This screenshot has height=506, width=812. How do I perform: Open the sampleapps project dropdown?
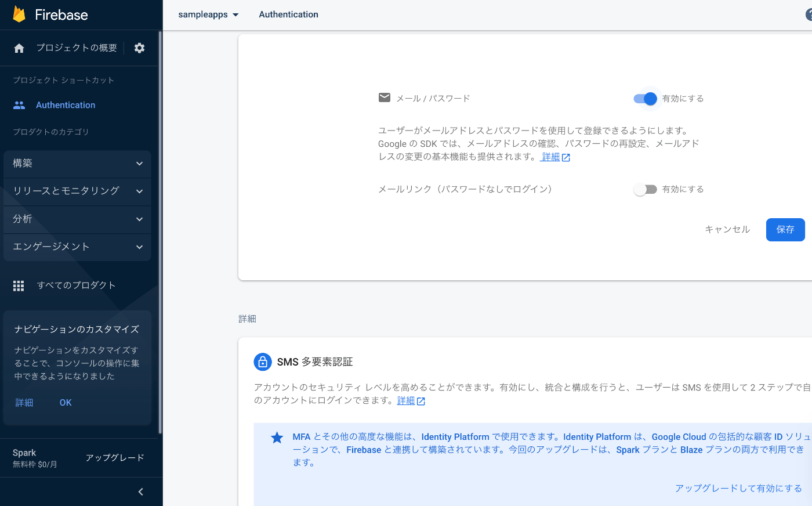(x=208, y=15)
